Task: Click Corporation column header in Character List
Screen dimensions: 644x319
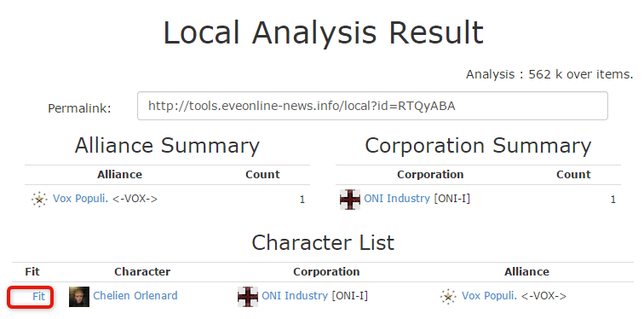Action: [326, 272]
